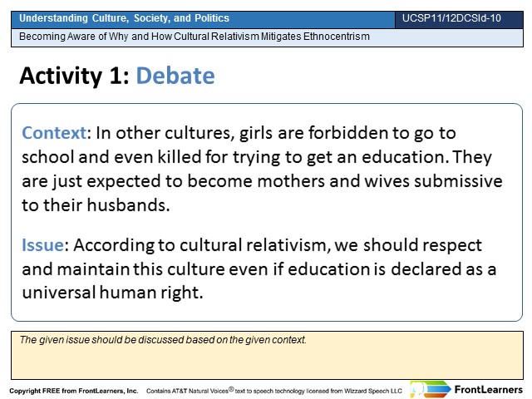Click the blue 'Debate' heading word
The width and height of the screenshot is (532, 399).
coord(175,76)
